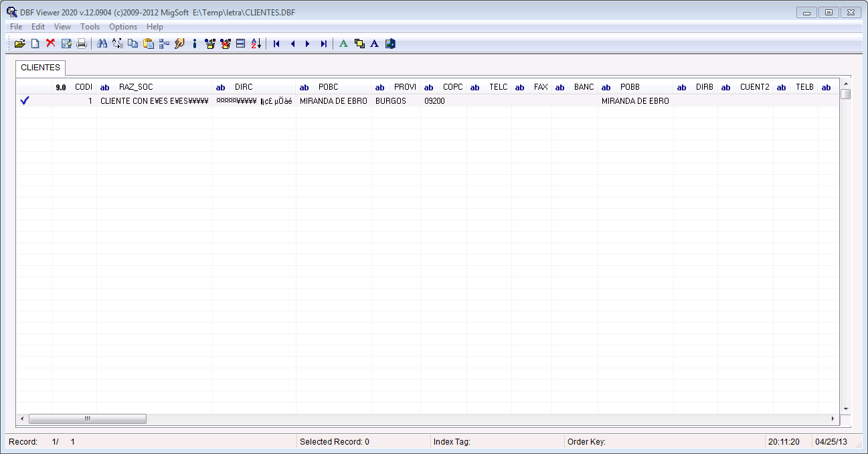Click the horizontal scrollbar thumb

[x=88, y=419]
